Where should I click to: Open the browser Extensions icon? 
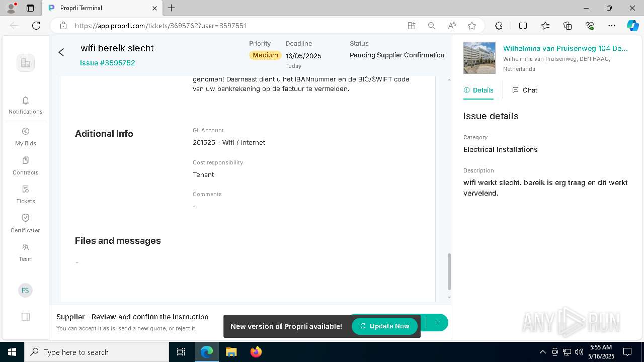pyautogui.click(x=499, y=26)
